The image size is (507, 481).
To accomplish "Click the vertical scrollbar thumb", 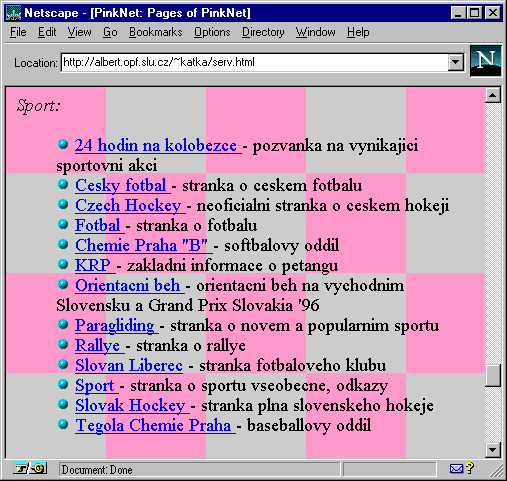I will click(492, 375).
